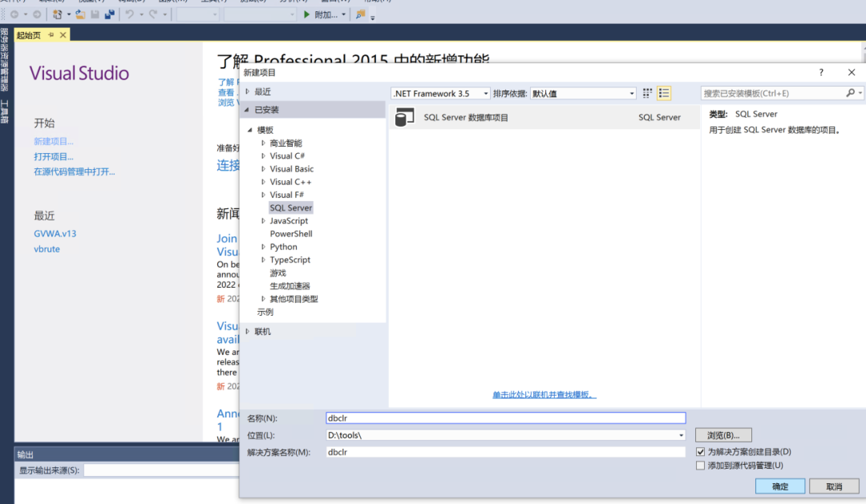Select TypeScript in template tree

point(290,260)
